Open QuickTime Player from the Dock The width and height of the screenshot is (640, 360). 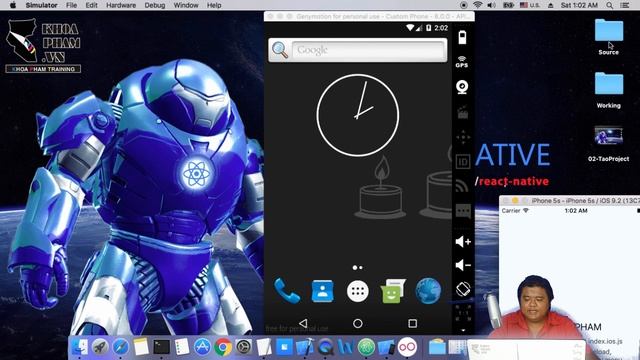tap(325, 347)
